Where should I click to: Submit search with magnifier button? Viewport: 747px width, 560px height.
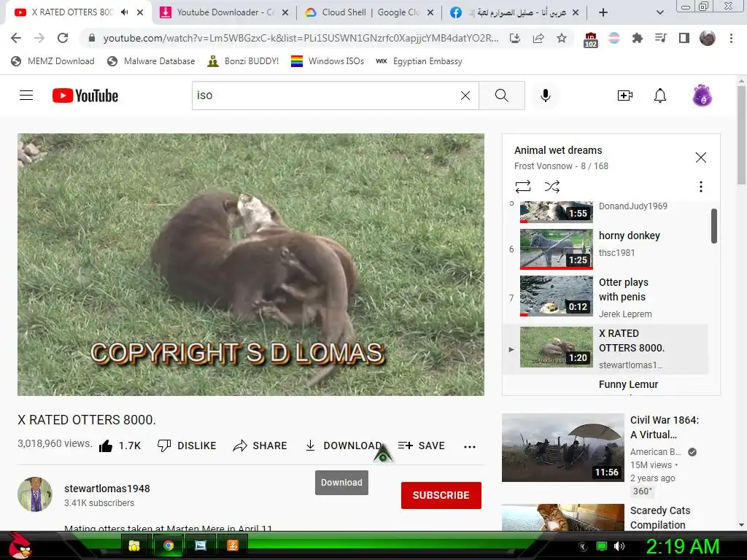click(x=502, y=96)
